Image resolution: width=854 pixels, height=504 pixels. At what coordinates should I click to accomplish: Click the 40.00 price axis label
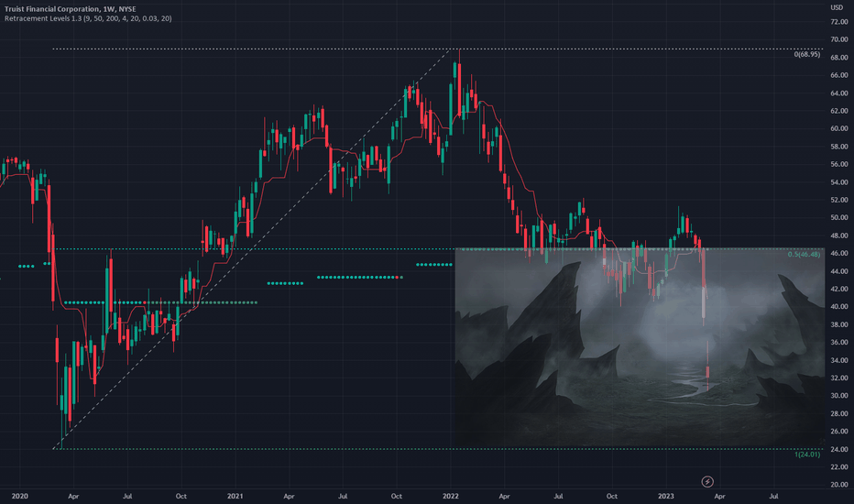839,307
